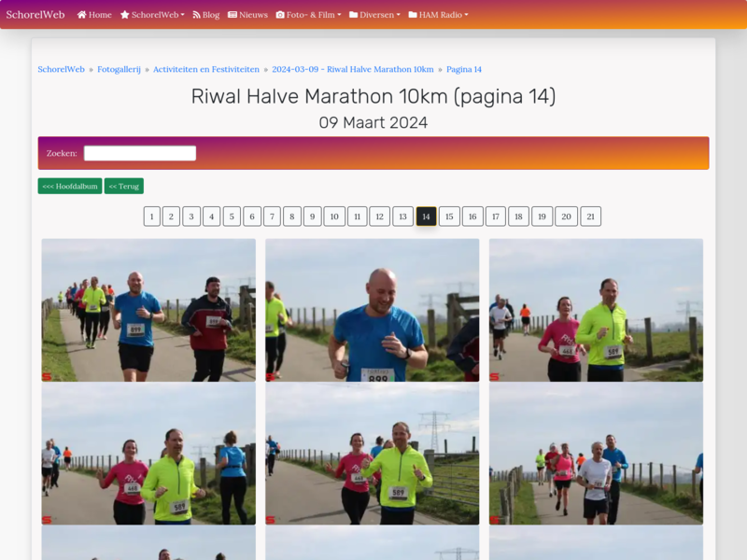The image size is (747, 560).
Task: Go to Home in the navbar
Action: (95, 15)
